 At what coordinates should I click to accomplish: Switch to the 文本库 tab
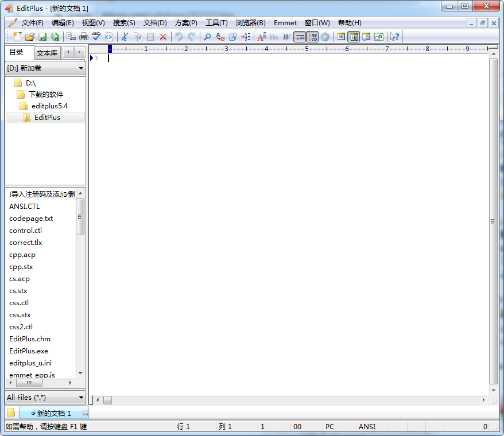47,53
